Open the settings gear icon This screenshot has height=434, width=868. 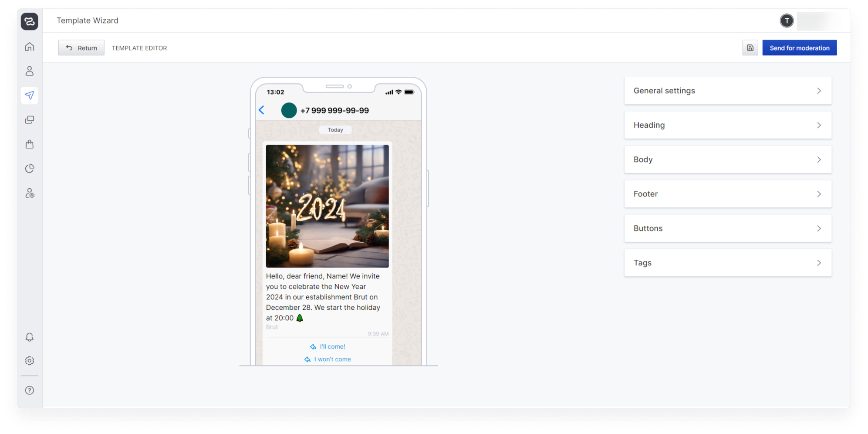[30, 361]
